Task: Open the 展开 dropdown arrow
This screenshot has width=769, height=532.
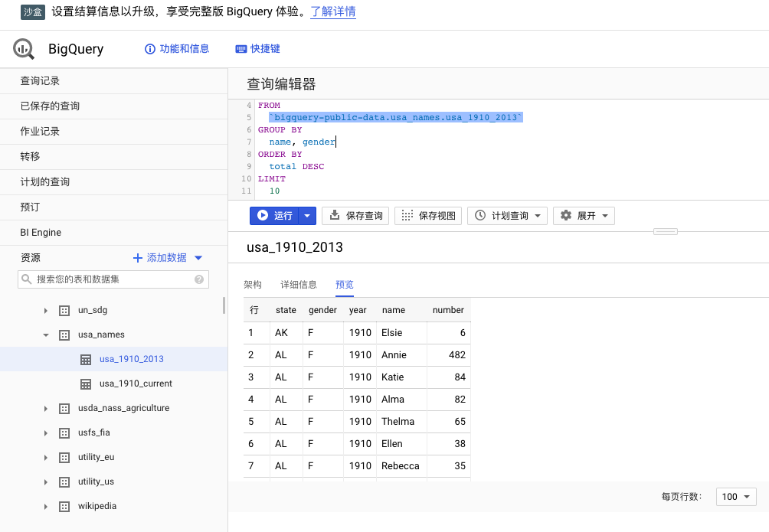Action: click(605, 216)
